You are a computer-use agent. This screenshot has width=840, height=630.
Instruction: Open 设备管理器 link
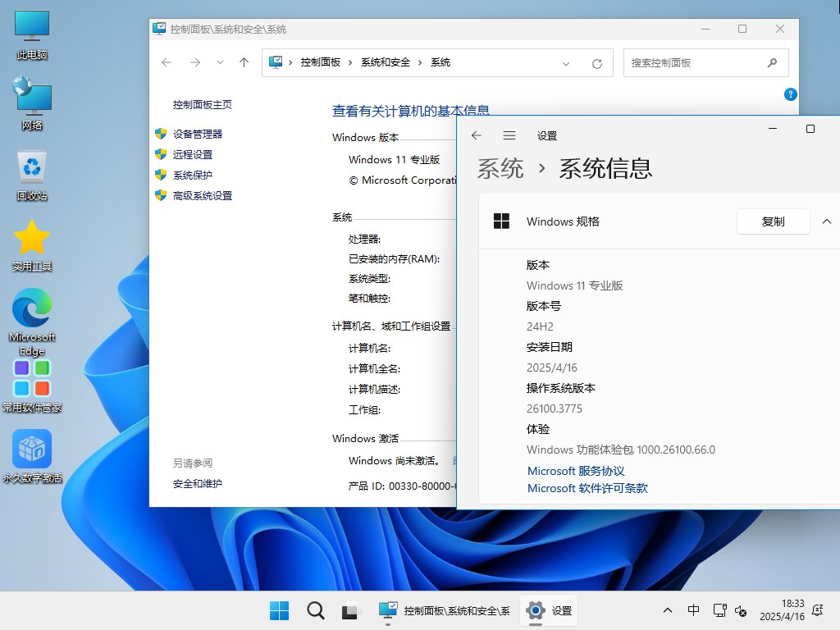(197, 134)
